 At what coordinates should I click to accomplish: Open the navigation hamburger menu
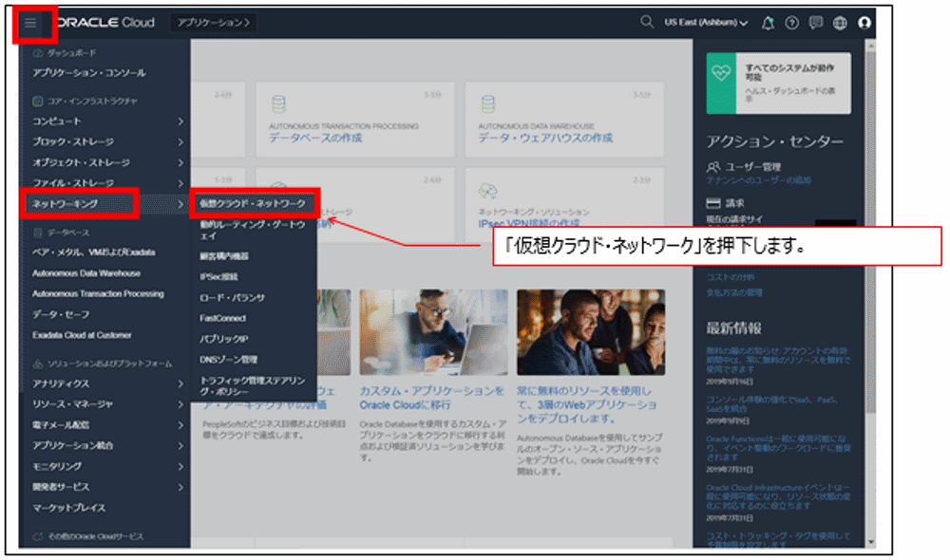coord(31,24)
